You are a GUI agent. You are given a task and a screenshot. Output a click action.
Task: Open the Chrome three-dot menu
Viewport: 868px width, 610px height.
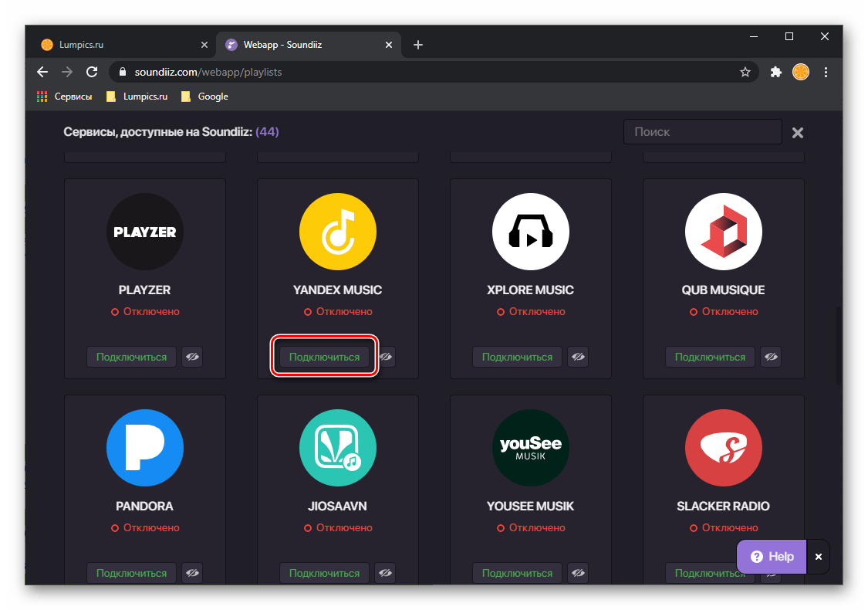tap(826, 72)
